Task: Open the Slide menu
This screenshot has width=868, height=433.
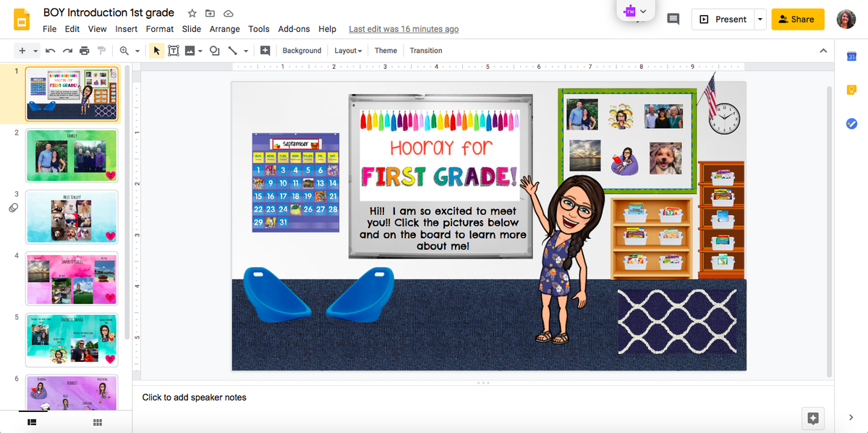Action: pyautogui.click(x=192, y=29)
